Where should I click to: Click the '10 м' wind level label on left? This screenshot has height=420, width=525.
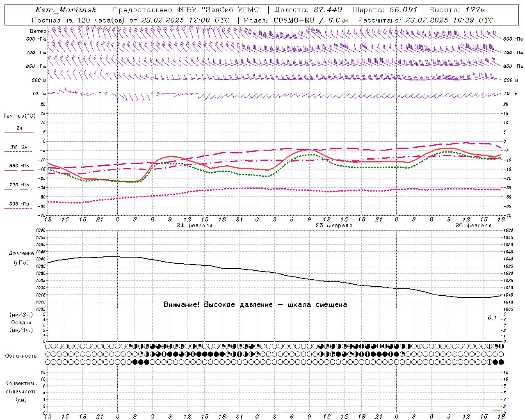tap(39, 94)
